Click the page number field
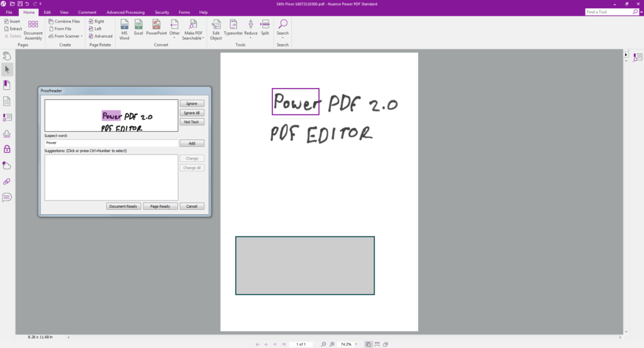 [x=301, y=344]
